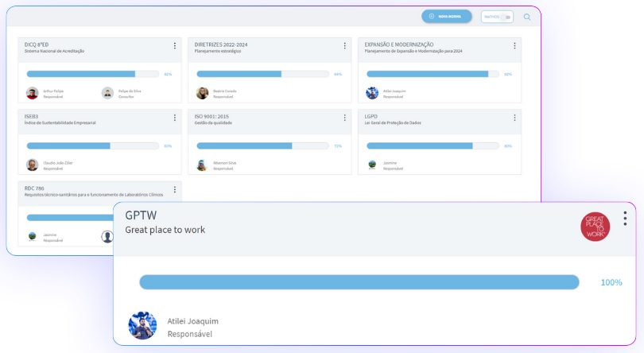Click the Great Place to Work logo
Image resolution: width=644 pixels, height=353 pixels.
pos(595,227)
